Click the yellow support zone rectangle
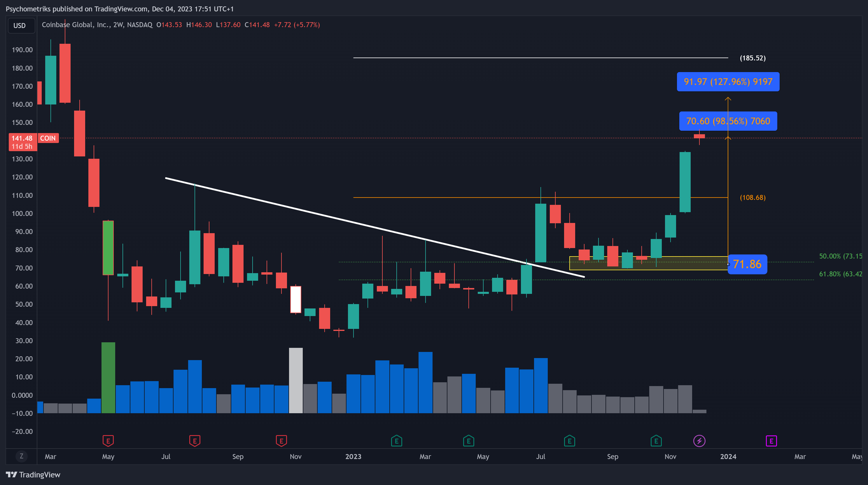868x485 pixels. coord(649,263)
